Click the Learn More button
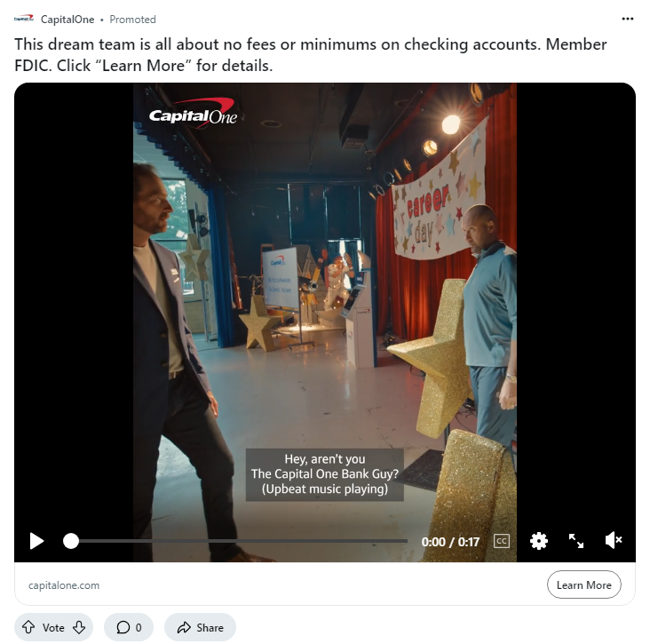Image resolution: width=650 pixels, height=644 pixels. click(583, 584)
